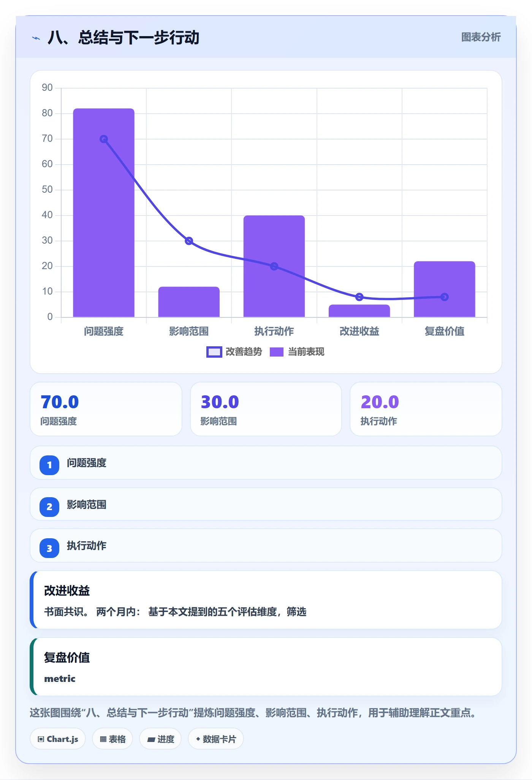
Task: Click the trend line point at 30
Action: (189, 241)
